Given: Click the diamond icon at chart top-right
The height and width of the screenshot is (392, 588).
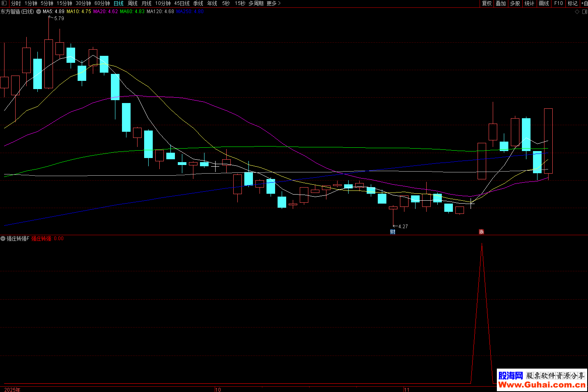Looking at the screenshot, I should coord(577,12).
